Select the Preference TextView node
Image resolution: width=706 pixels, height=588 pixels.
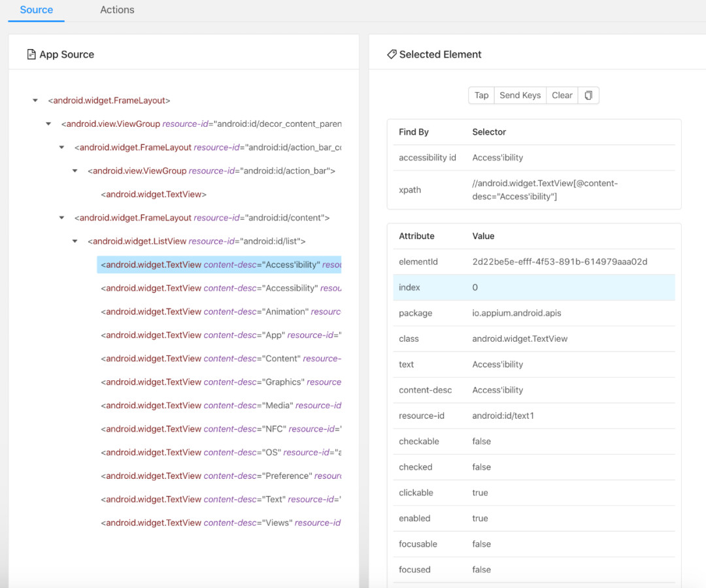tap(220, 476)
